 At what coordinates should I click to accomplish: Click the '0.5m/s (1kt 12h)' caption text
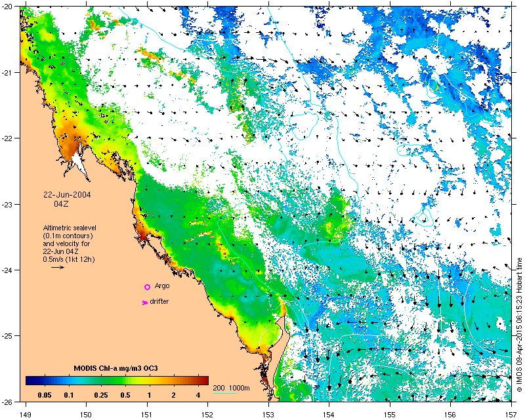point(69,259)
